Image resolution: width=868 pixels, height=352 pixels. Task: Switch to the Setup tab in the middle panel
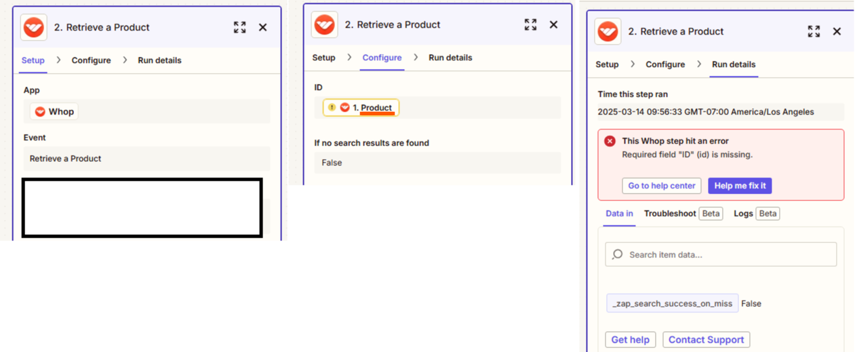coord(323,58)
